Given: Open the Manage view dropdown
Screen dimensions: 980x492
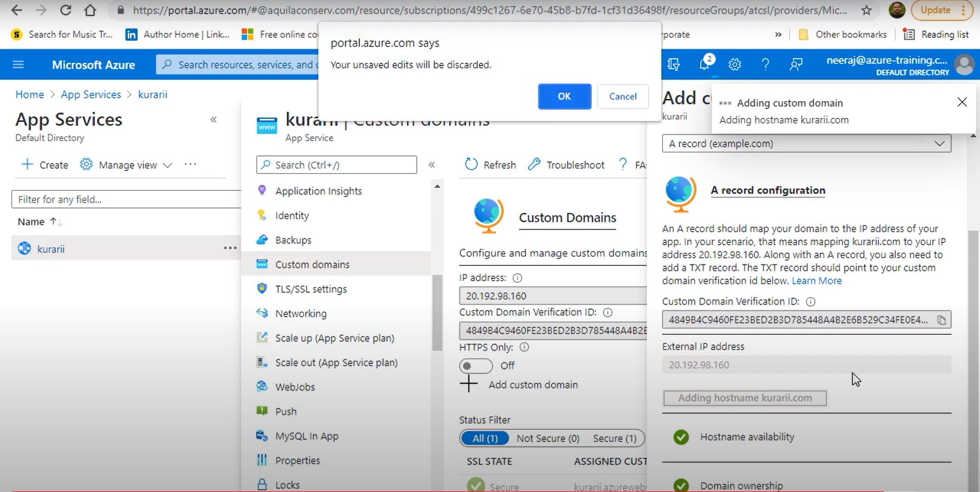Looking at the screenshot, I should (126, 165).
